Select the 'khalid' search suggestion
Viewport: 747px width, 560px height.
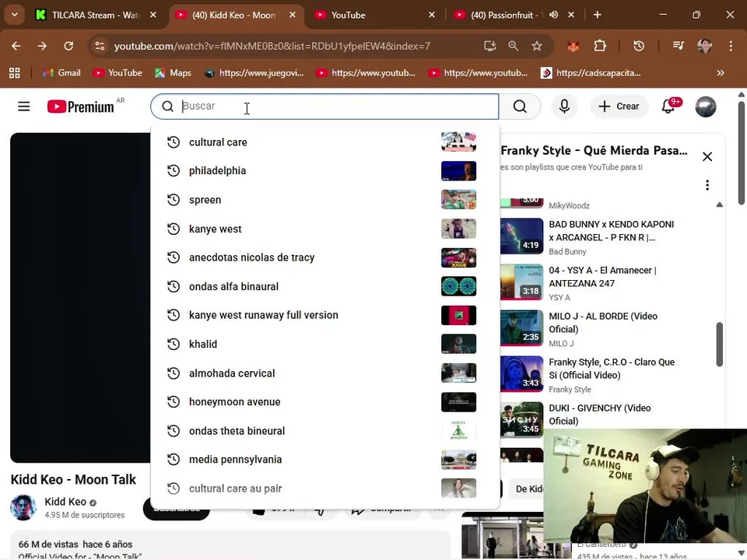[x=325, y=344]
